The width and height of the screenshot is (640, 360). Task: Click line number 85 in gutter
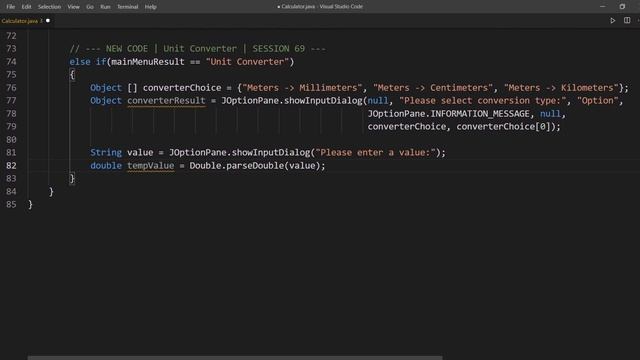pyautogui.click(x=11, y=204)
